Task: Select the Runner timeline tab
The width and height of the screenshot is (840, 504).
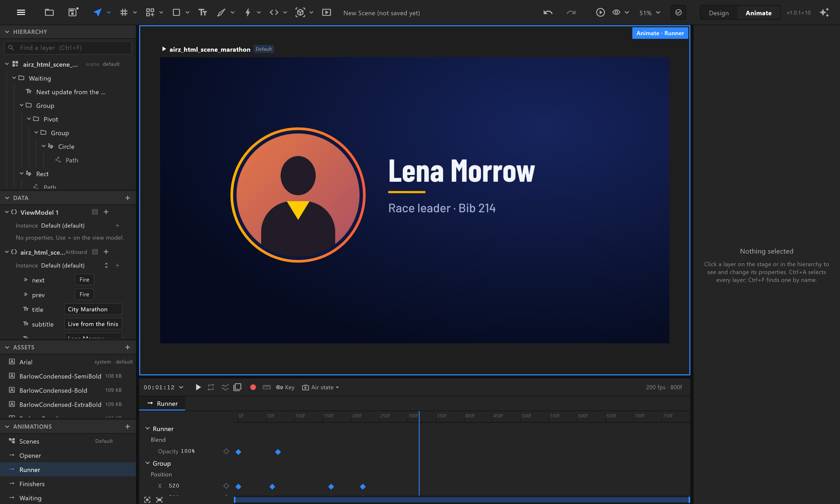Action: (162, 403)
